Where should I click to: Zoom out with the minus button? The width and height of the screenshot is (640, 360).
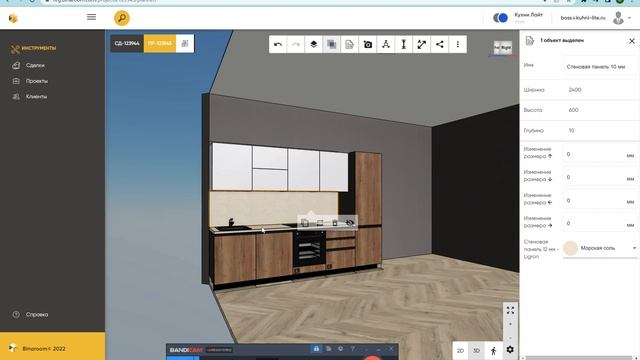510,338
